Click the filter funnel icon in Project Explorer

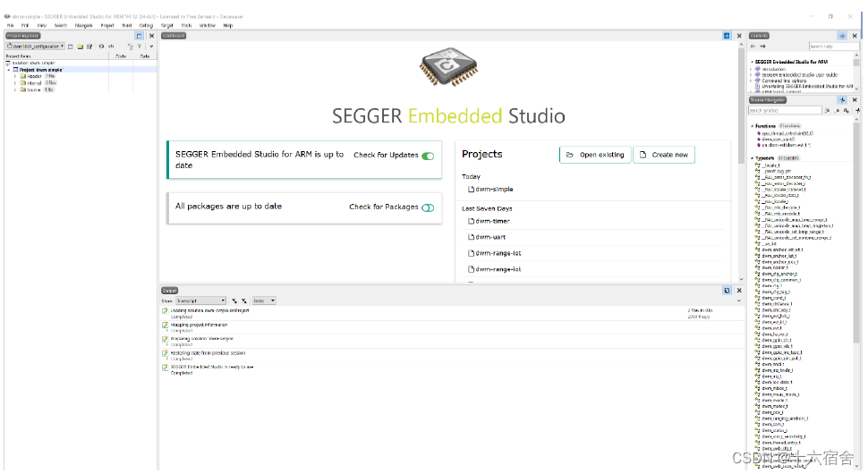140,47
